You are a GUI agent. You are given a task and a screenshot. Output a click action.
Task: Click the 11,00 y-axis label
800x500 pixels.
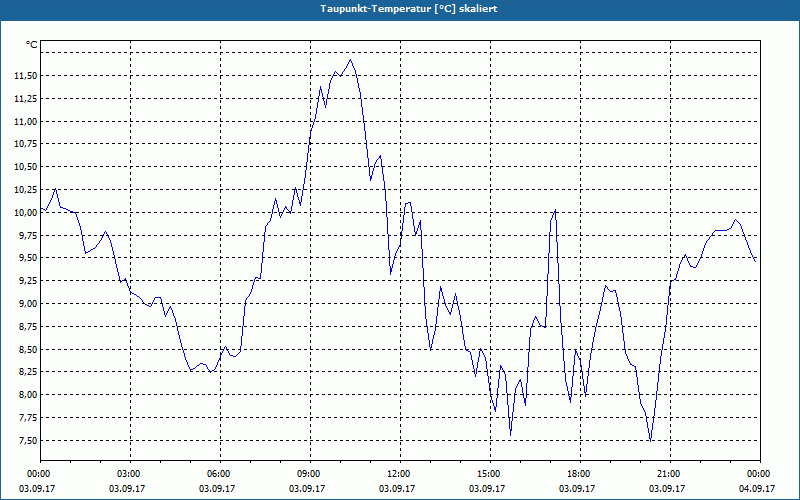click(x=26, y=121)
